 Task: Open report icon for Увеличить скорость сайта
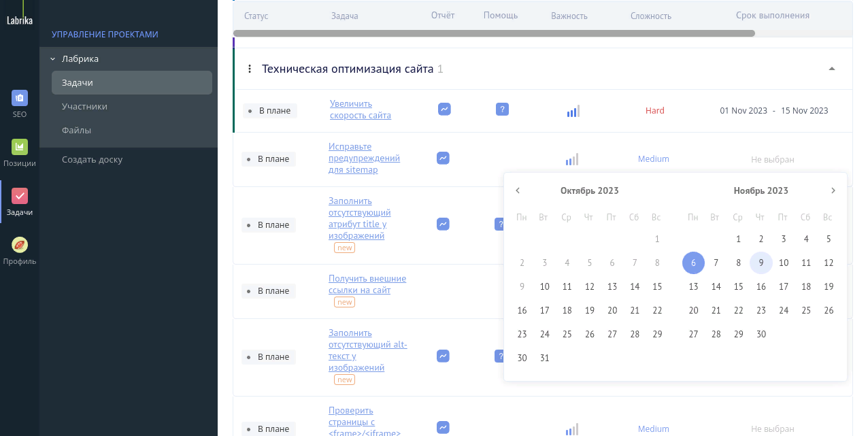tap(444, 109)
